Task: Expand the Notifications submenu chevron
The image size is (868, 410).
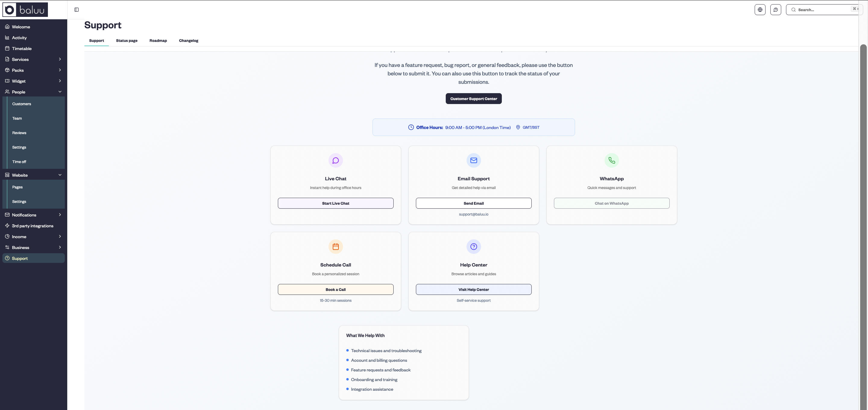Action: coord(60,215)
